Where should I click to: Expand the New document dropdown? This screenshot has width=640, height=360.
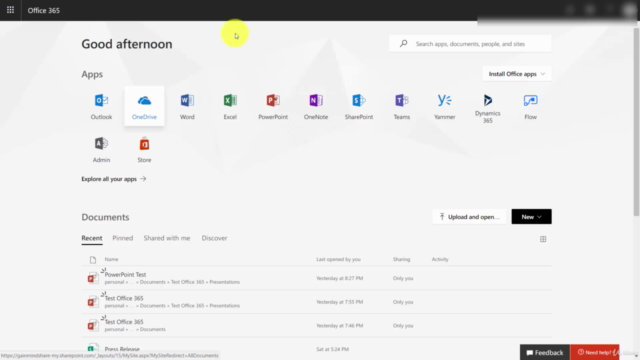(531, 217)
